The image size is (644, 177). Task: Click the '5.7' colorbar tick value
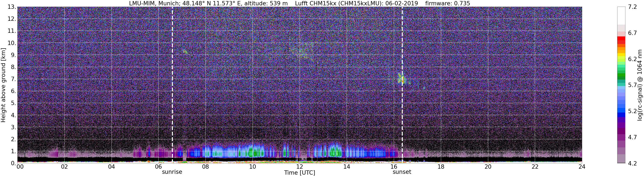(632, 85)
